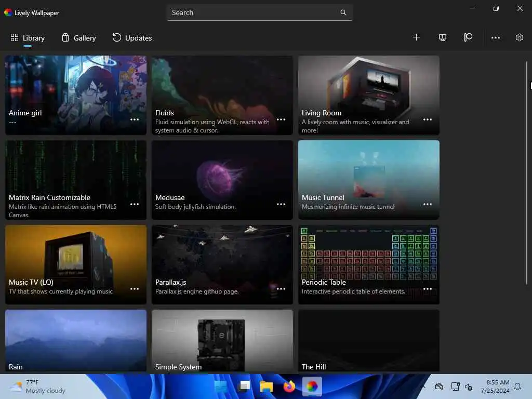Screen dimensions: 532x399
Task: Select the Parallax.js wallpaper thumbnail
Action: pos(222,264)
